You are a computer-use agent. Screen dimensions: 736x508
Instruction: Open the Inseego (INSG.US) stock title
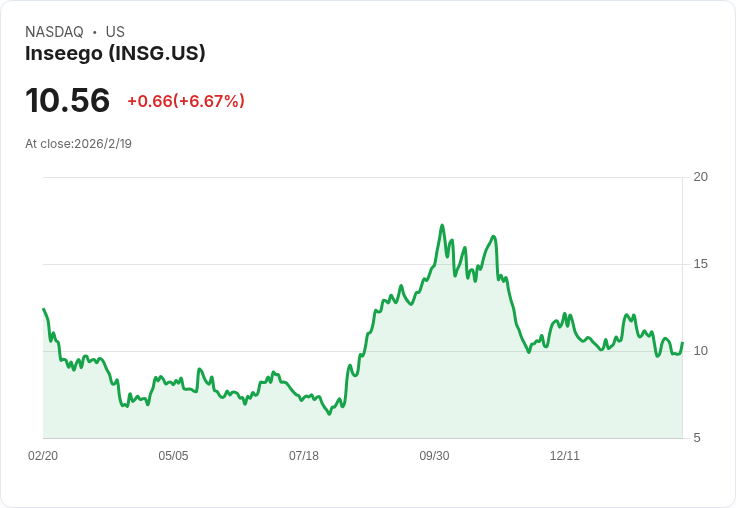click(115, 53)
